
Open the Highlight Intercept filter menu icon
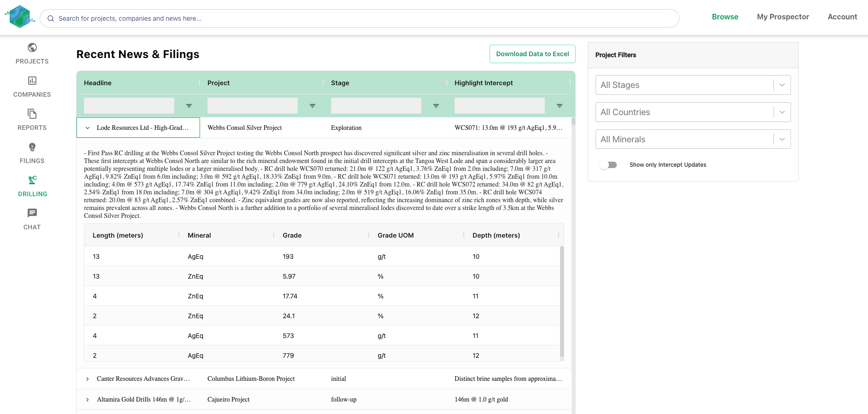[560, 106]
